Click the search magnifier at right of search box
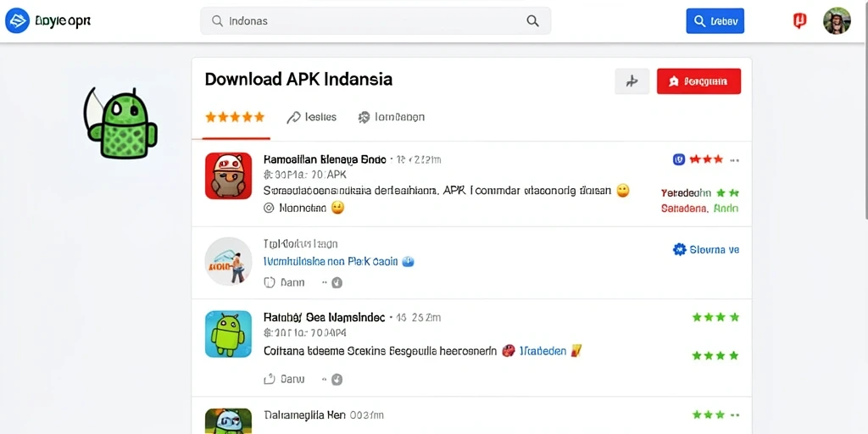This screenshot has width=868, height=434. [532, 21]
